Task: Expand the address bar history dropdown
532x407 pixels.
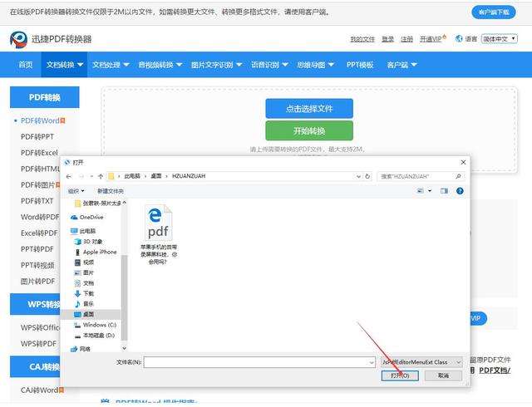Action: tap(358, 176)
